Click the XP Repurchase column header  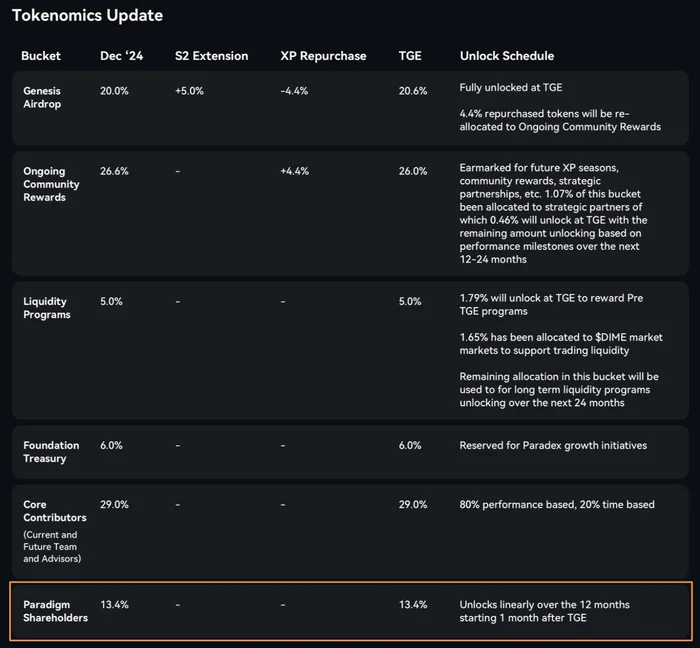point(323,56)
